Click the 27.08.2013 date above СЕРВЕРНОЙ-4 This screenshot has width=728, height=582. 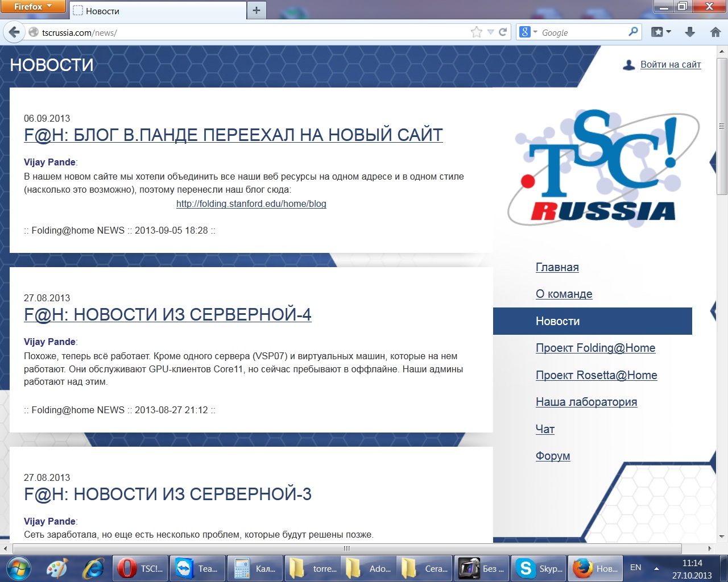tap(47, 298)
